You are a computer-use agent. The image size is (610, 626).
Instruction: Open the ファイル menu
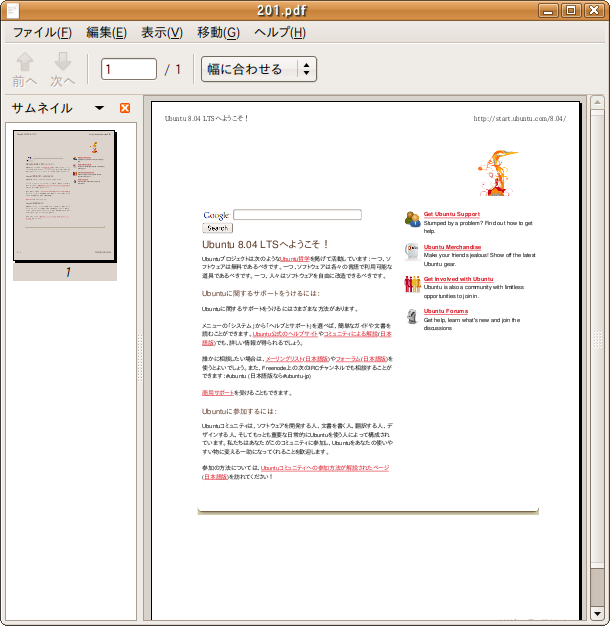click(x=41, y=33)
